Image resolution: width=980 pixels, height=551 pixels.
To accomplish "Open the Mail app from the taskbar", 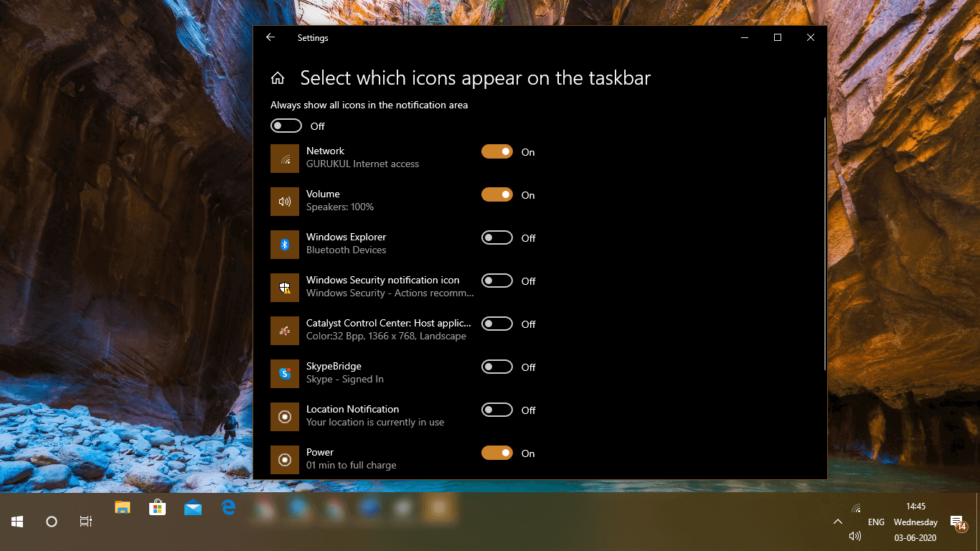I will tap(192, 507).
